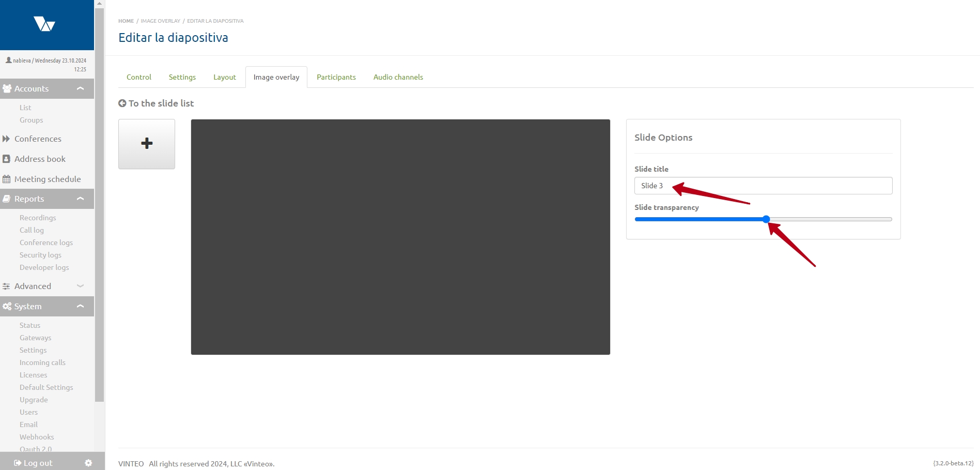Open Settings under System in sidebar
The height and width of the screenshot is (470, 980).
click(x=33, y=350)
